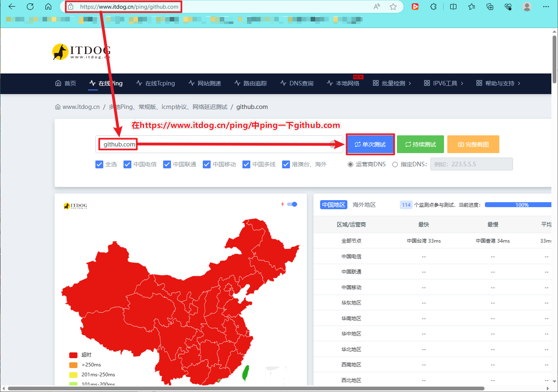Open the browser extensions puzzle icon
The height and width of the screenshot is (392, 558).
(433, 7)
